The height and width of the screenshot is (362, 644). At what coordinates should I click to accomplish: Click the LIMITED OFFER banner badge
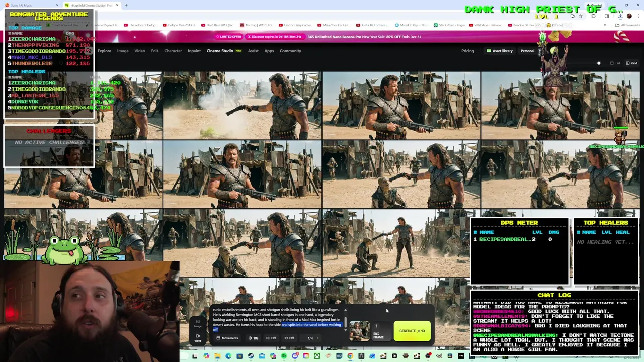click(x=229, y=37)
